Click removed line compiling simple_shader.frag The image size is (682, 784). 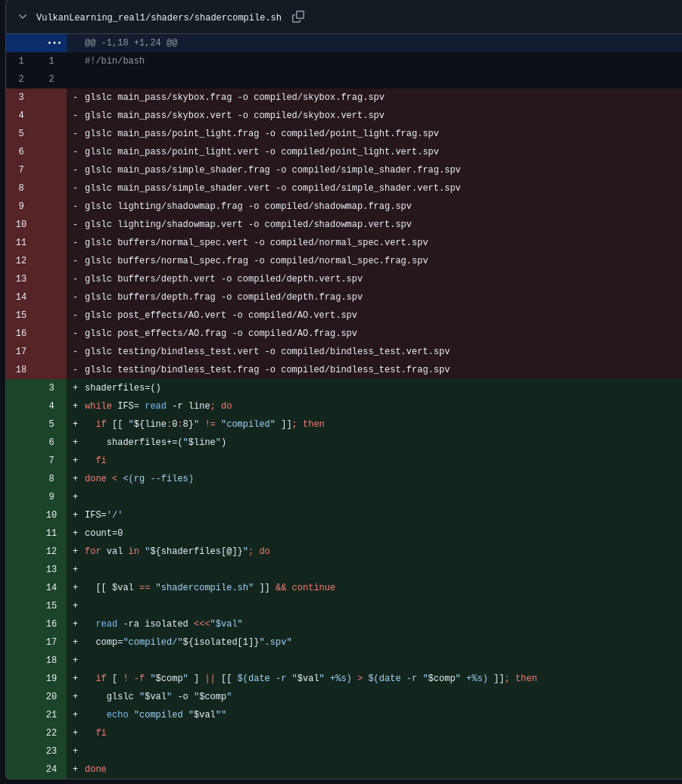click(272, 170)
